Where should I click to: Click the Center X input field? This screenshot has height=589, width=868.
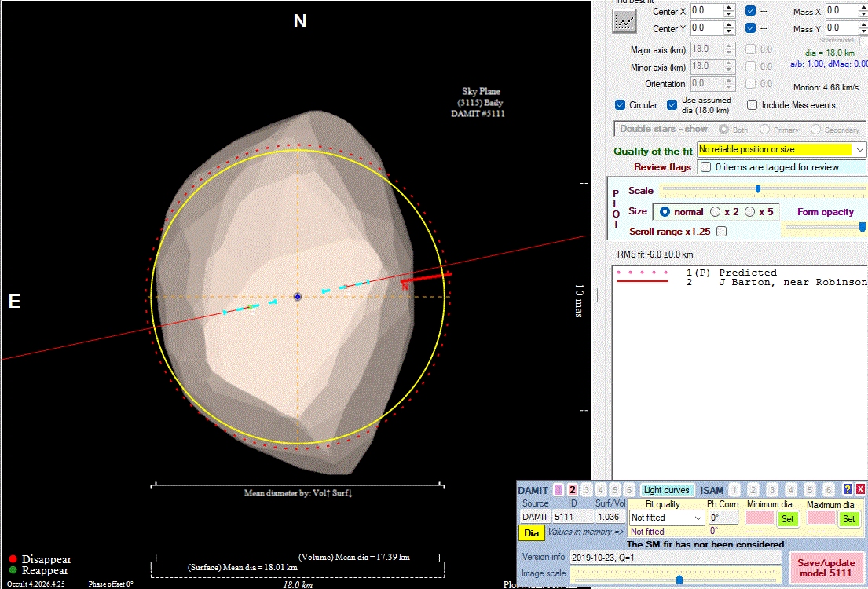707,10
